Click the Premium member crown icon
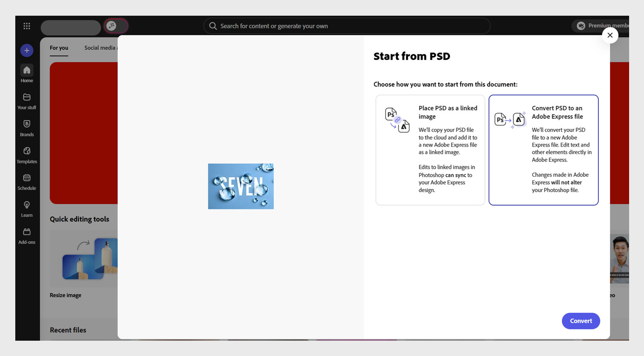This screenshot has height=356, width=644. tap(581, 26)
